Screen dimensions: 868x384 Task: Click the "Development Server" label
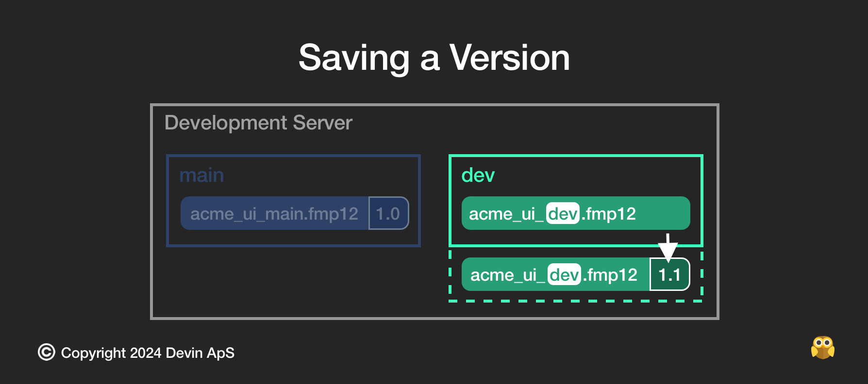tap(258, 123)
